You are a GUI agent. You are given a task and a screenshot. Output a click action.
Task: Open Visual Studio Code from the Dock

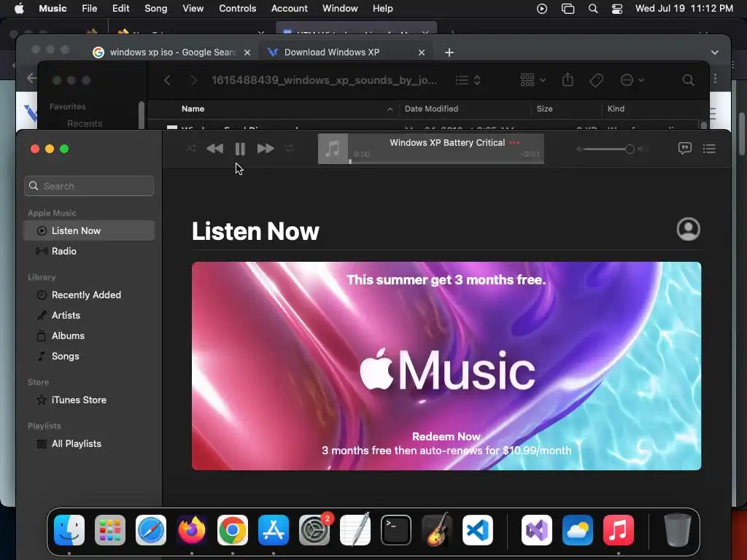(x=477, y=530)
